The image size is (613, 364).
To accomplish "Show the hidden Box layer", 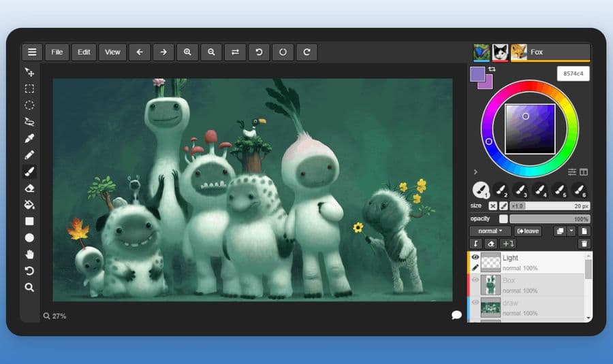I will [x=475, y=280].
